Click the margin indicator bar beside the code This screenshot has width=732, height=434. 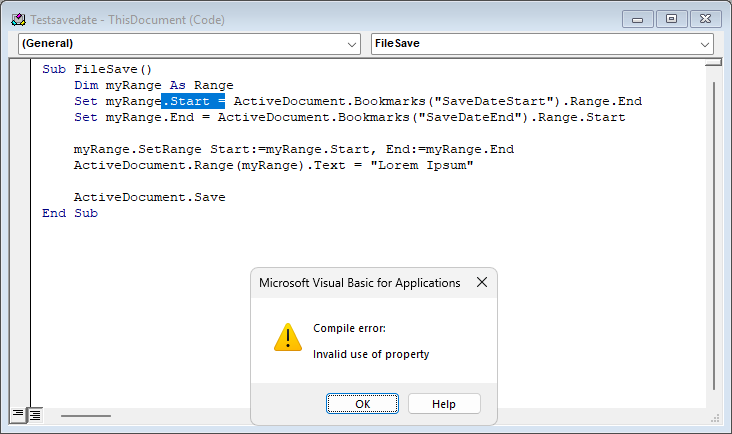point(20,233)
